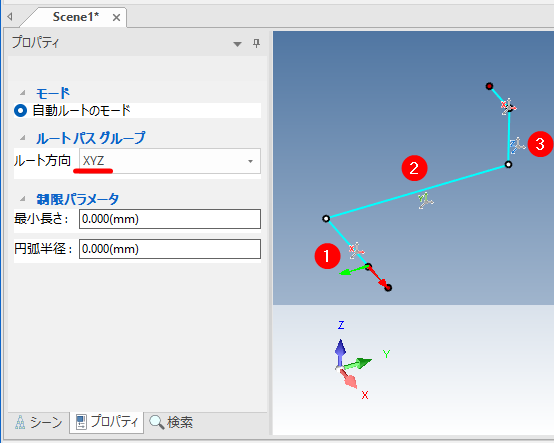Collapse the 制限パラメータ section
The height and width of the screenshot is (443, 554).
(23, 199)
